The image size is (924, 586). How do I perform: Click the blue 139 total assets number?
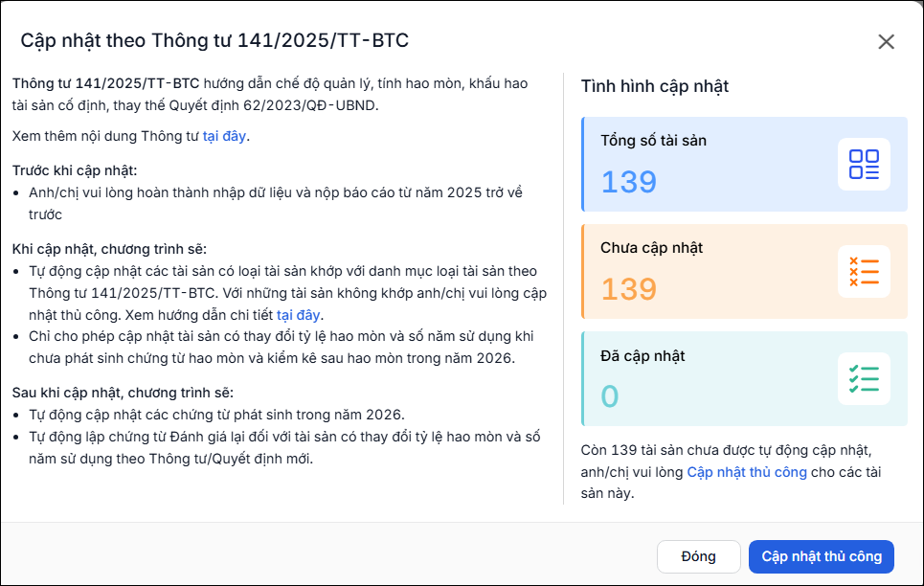click(x=629, y=182)
